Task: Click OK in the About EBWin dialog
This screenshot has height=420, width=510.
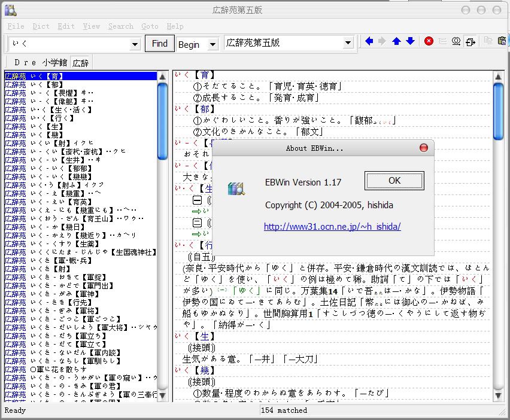Action: point(394,181)
